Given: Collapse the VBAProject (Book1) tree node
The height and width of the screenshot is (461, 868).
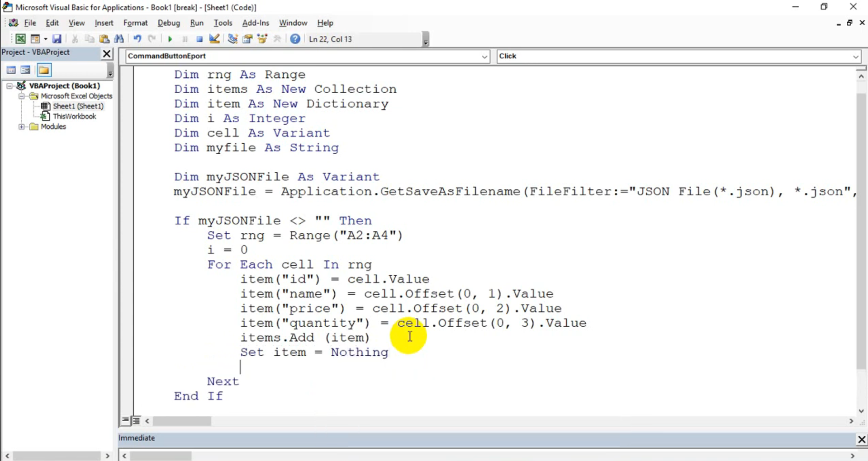Looking at the screenshot, I should point(9,86).
